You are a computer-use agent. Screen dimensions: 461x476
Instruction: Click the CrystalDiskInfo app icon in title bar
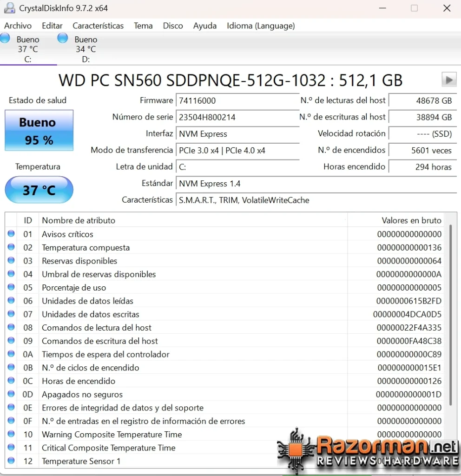coord(9,8)
